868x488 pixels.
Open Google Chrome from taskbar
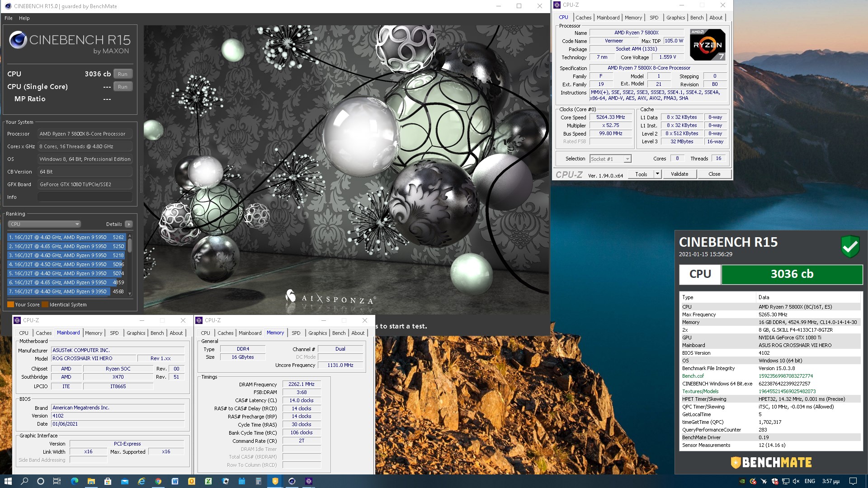point(158,481)
